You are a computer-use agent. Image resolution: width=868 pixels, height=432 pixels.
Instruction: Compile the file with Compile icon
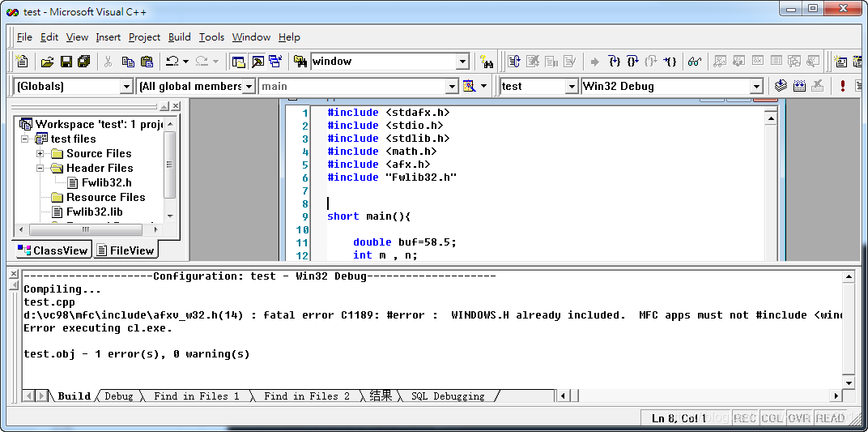(x=781, y=87)
